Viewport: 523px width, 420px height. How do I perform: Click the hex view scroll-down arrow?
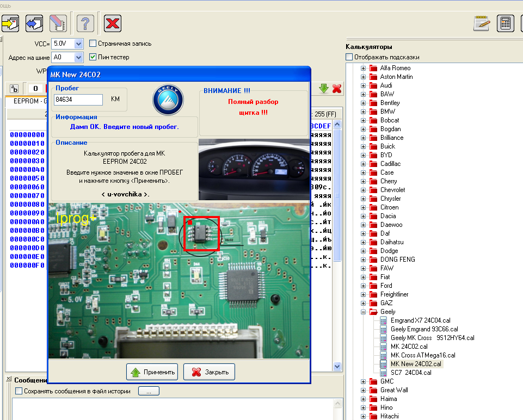tap(337, 366)
